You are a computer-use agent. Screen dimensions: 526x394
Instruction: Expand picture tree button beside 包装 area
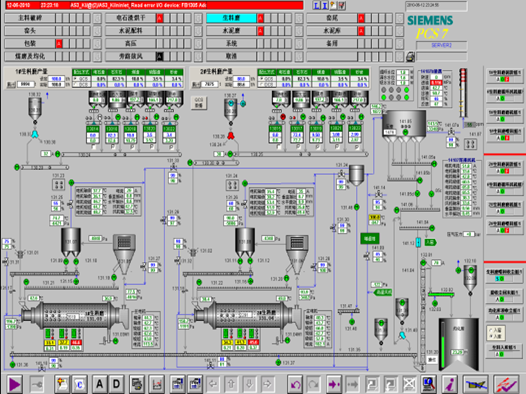97,44
